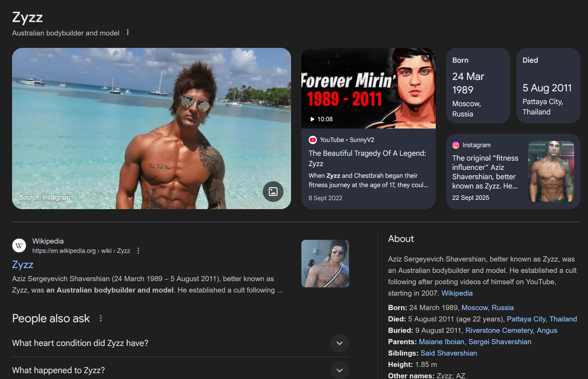This screenshot has width=588, height=379.
Task: Open more options beside Australian bodybuilder and model
Action: (x=128, y=32)
